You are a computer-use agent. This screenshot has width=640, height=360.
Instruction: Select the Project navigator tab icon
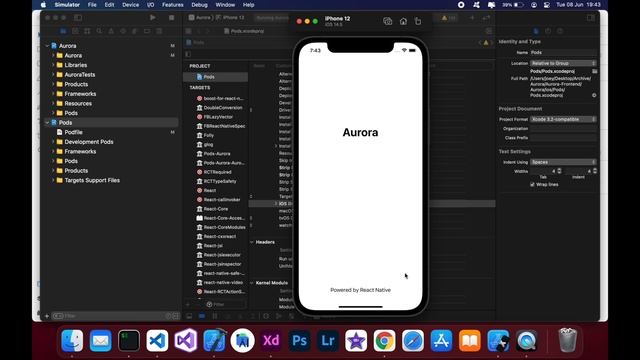(x=63, y=31)
